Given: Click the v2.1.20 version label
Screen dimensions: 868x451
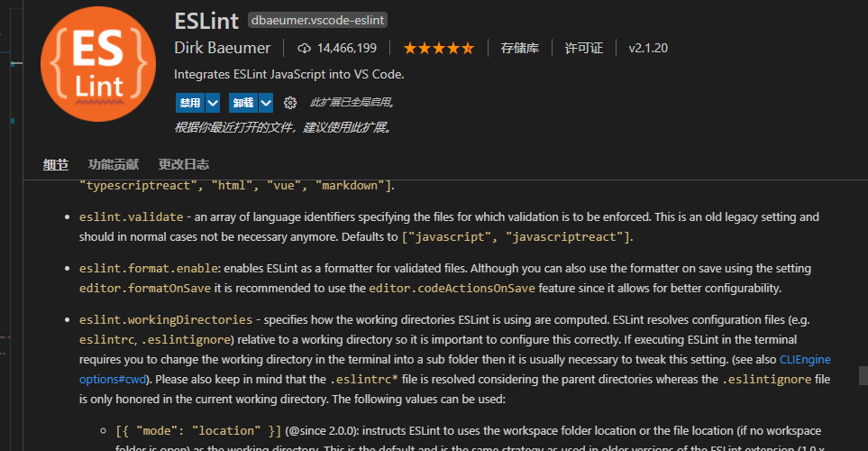Looking at the screenshot, I should [648, 48].
